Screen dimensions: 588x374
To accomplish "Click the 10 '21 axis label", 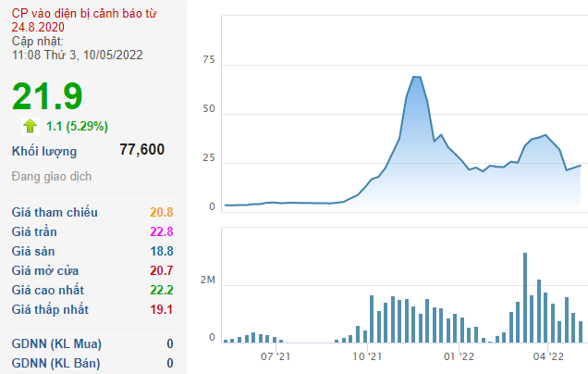I will click(367, 356).
